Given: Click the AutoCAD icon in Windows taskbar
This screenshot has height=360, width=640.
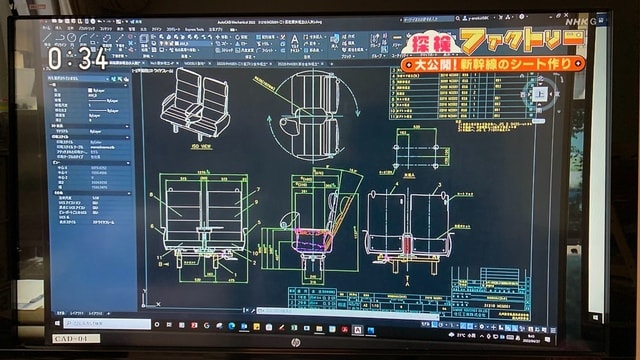Looking at the screenshot, I should pos(358,329).
